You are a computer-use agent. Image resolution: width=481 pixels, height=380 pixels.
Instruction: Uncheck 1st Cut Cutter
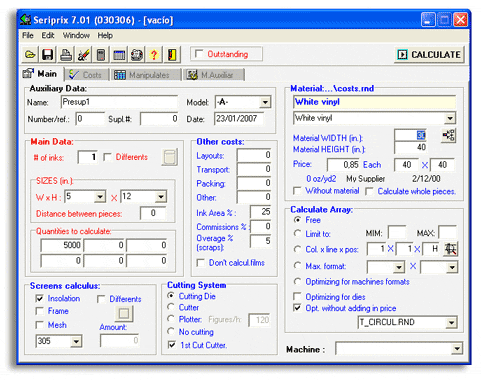(x=172, y=345)
